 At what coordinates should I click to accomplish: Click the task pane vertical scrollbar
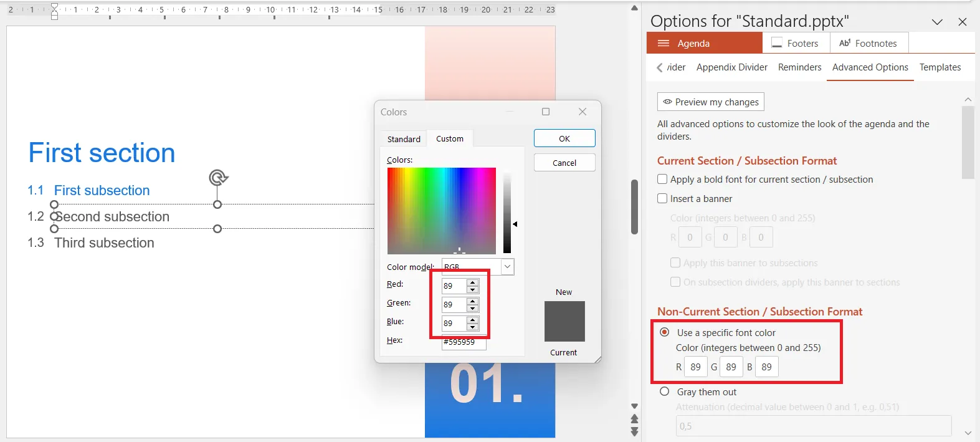(968, 142)
